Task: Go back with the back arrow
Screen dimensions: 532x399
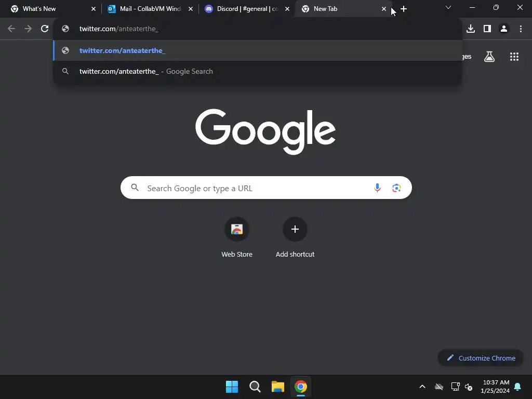Action: pyautogui.click(x=11, y=29)
